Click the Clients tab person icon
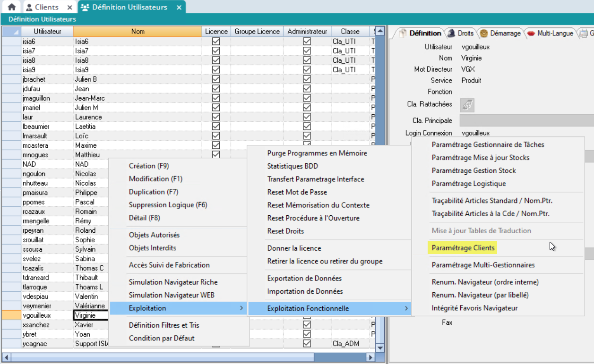This screenshot has height=364, width=594. (x=29, y=7)
